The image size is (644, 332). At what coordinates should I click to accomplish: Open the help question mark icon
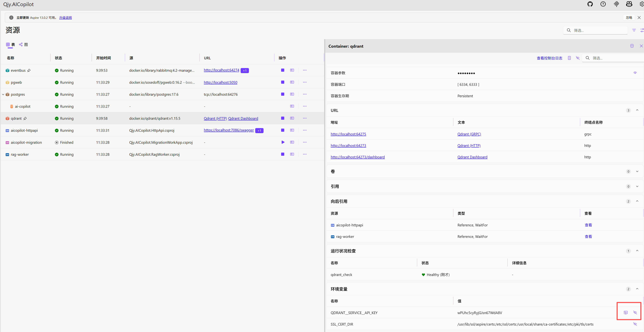point(603,4)
